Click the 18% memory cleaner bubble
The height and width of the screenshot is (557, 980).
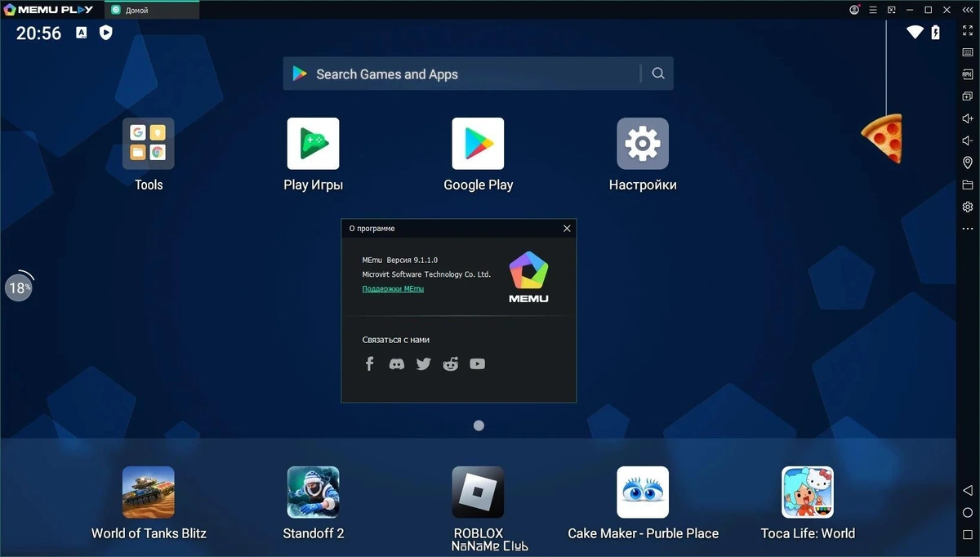[19, 287]
